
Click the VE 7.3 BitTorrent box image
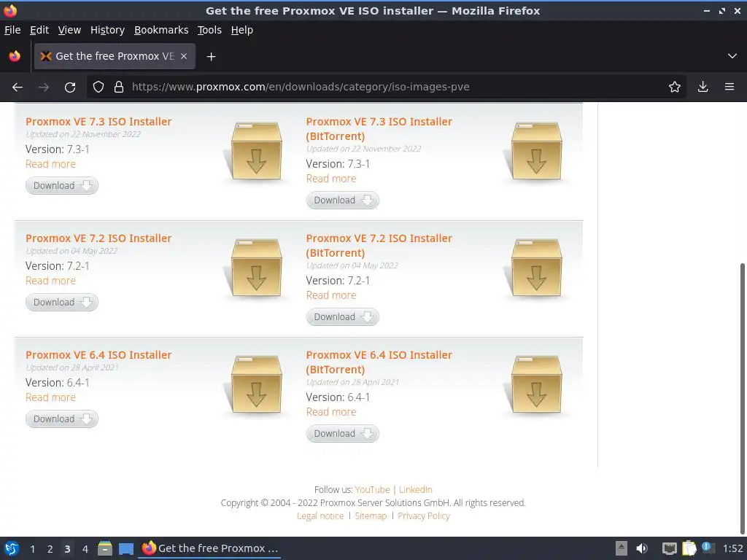point(536,151)
